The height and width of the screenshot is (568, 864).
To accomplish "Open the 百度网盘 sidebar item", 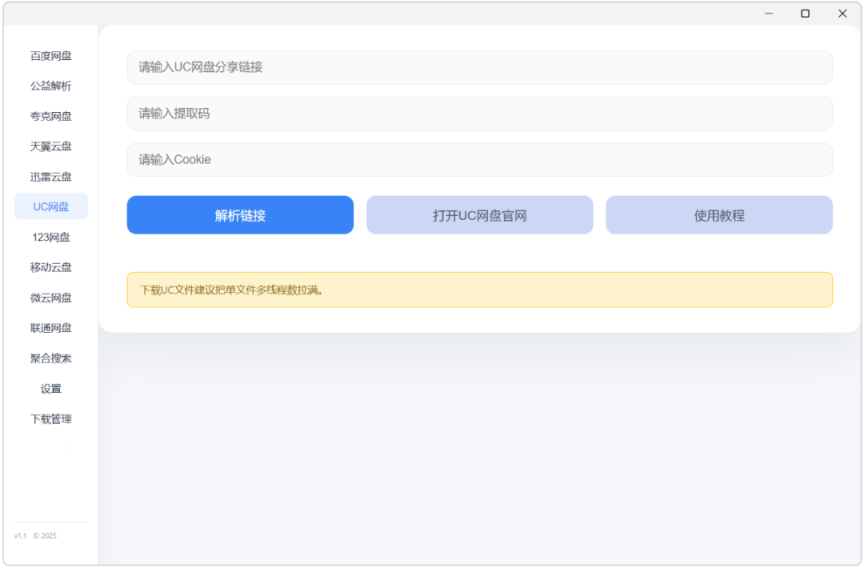I will [51, 56].
